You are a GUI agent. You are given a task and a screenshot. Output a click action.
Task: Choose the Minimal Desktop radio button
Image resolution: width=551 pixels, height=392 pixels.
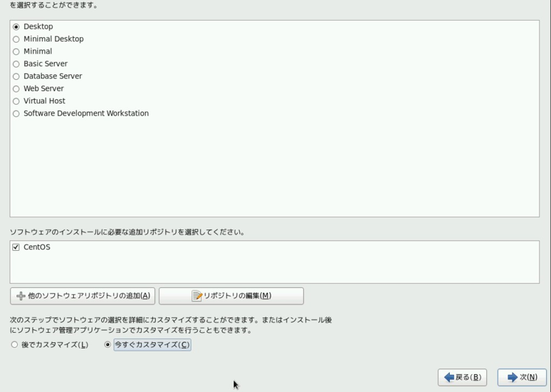pyautogui.click(x=16, y=39)
